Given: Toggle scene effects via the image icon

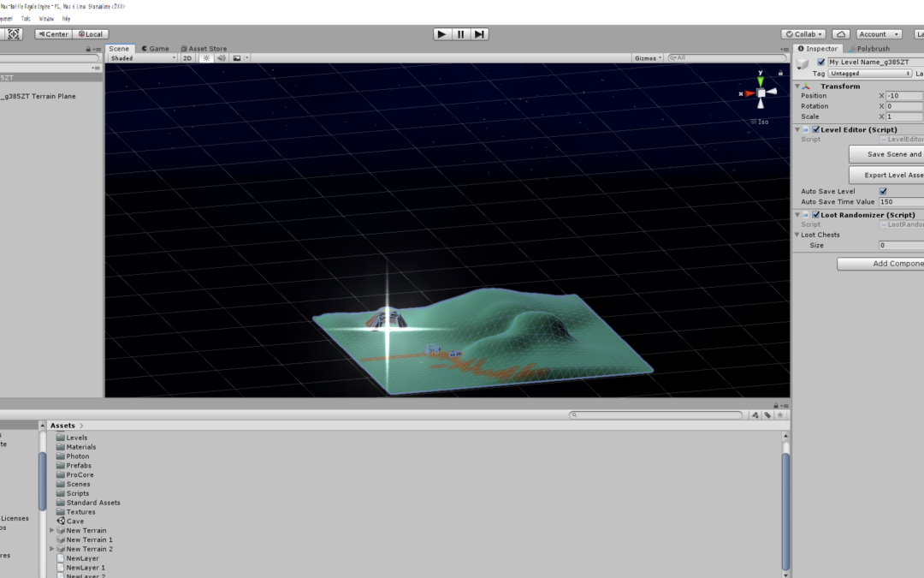Looking at the screenshot, I should (237, 58).
